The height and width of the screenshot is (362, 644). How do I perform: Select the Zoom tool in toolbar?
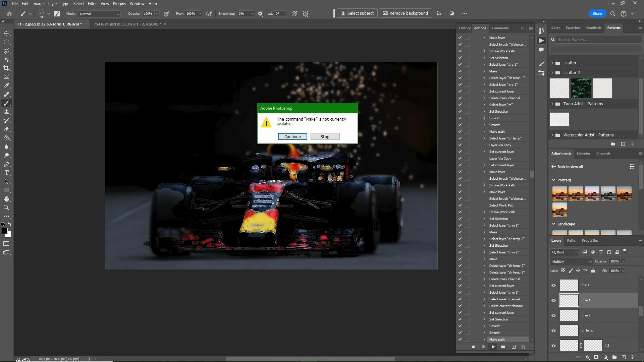(x=6, y=208)
